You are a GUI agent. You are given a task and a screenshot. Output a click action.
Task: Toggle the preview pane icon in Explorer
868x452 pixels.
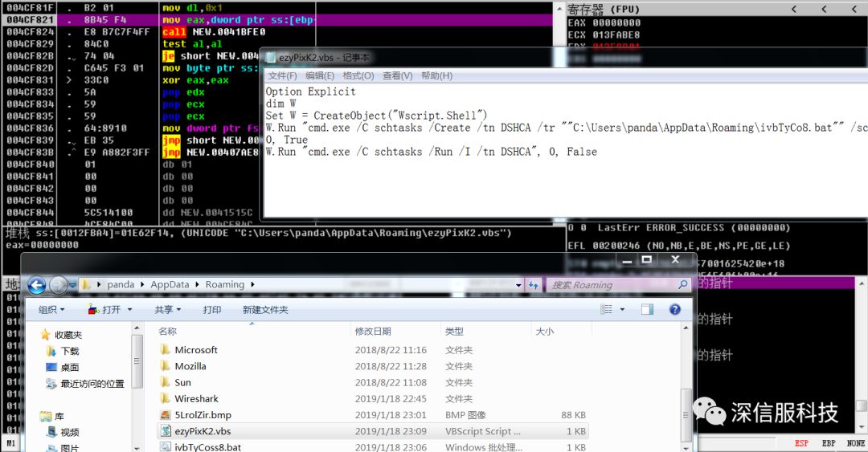(x=647, y=309)
